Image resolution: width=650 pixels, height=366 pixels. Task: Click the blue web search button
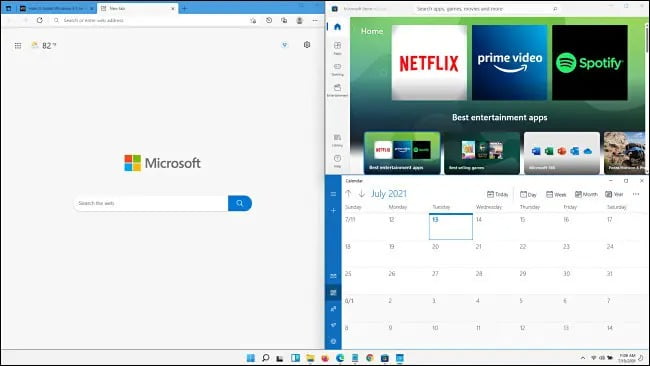[x=240, y=203]
